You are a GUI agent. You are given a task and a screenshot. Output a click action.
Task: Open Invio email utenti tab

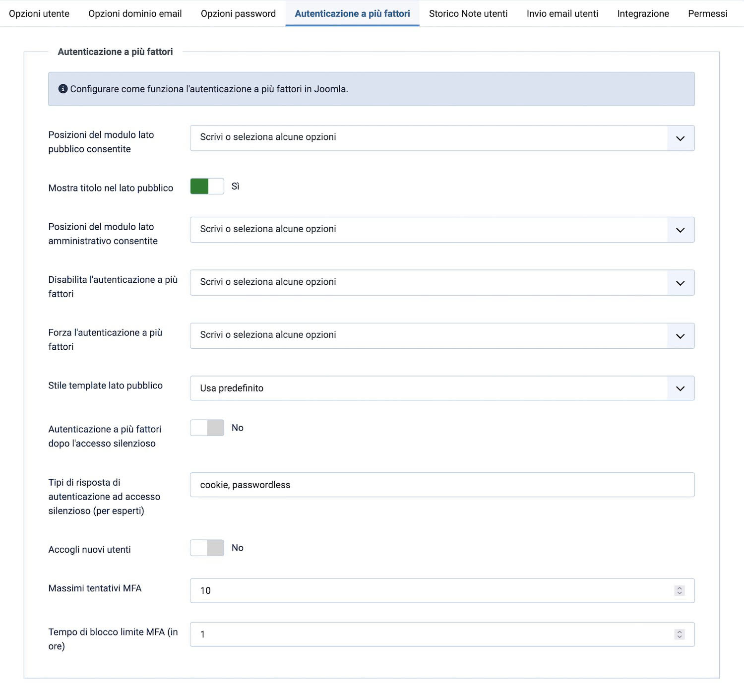(562, 13)
